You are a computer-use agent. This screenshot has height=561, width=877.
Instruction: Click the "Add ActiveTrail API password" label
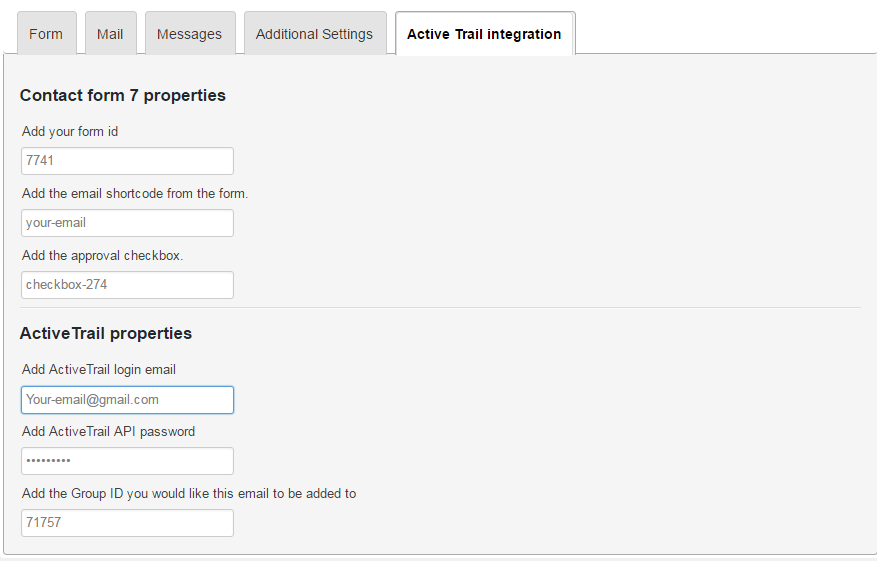pyautogui.click(x=108, y=431)
